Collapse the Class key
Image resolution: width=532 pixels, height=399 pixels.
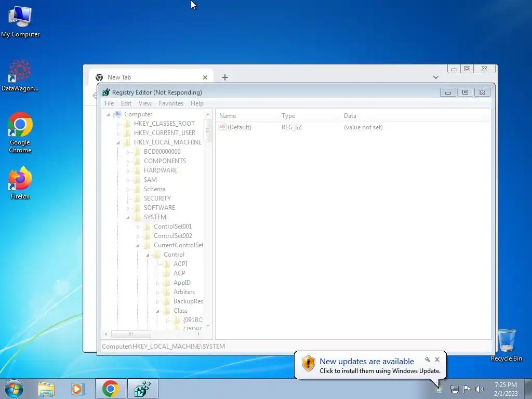point(157,311)
